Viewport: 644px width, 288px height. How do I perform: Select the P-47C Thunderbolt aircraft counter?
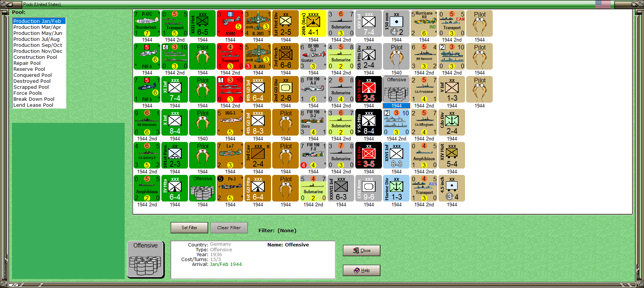click(x=147, y=24)
